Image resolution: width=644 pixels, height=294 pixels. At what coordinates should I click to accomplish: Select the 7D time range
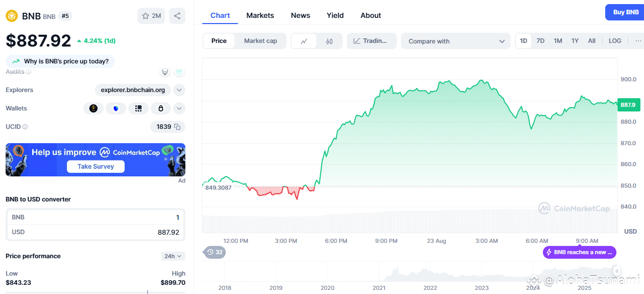tap(540, 41)
